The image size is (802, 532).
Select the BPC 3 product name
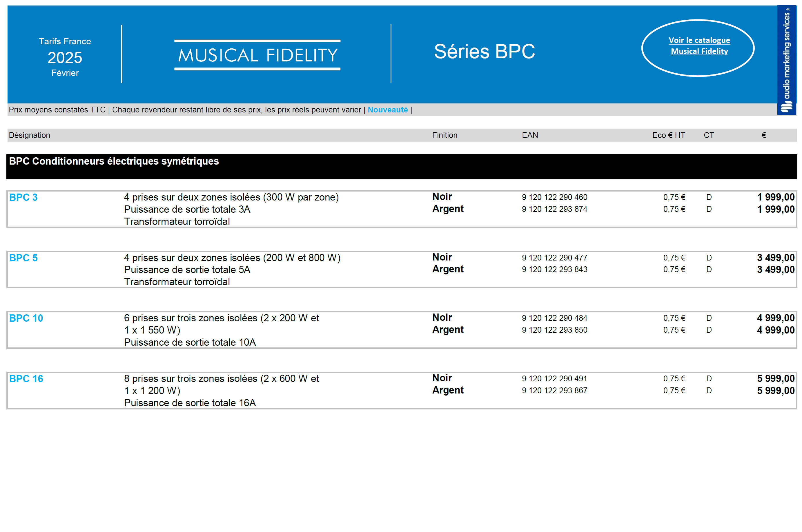23,197
